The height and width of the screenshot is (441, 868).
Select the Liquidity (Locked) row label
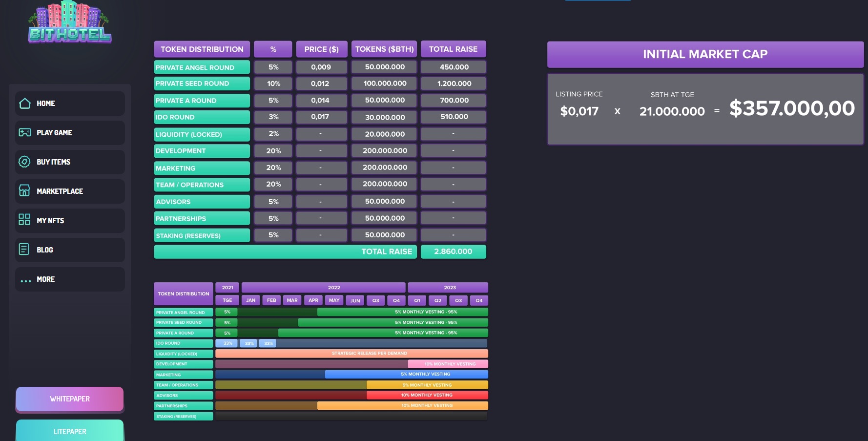[x=202, y=134]
